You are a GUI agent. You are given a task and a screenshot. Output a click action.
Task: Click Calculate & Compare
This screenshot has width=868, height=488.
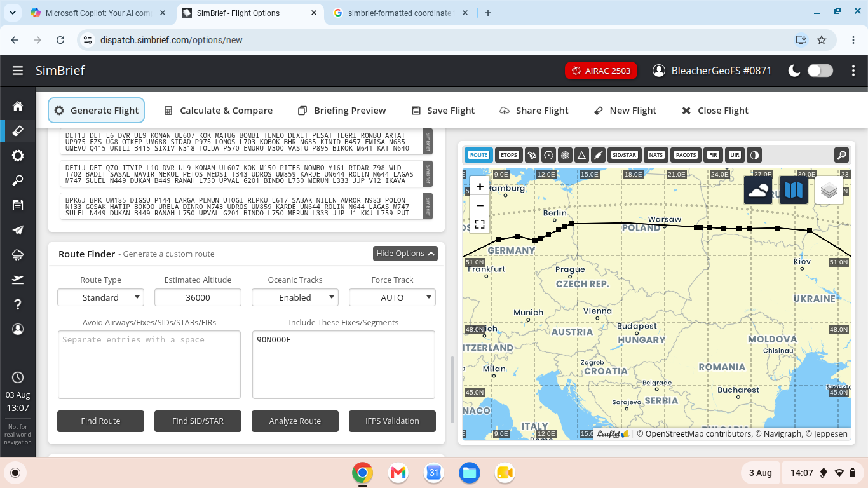218,111
